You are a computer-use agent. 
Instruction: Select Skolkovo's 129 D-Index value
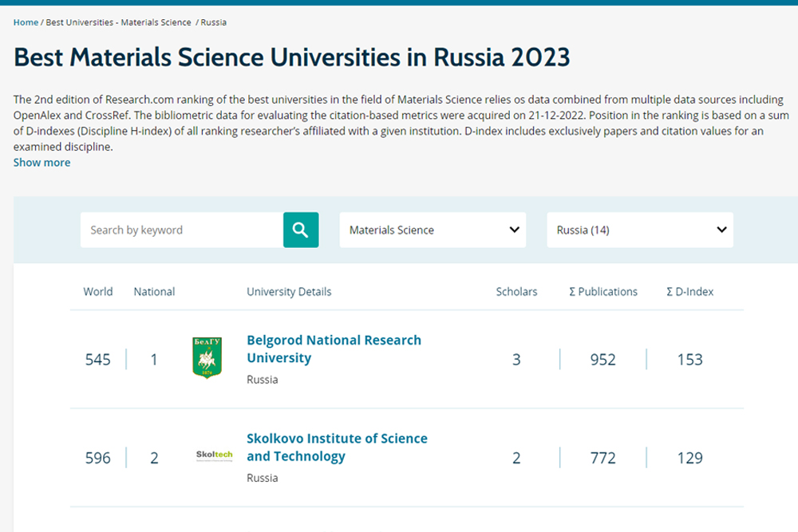(x=689, y=458)
